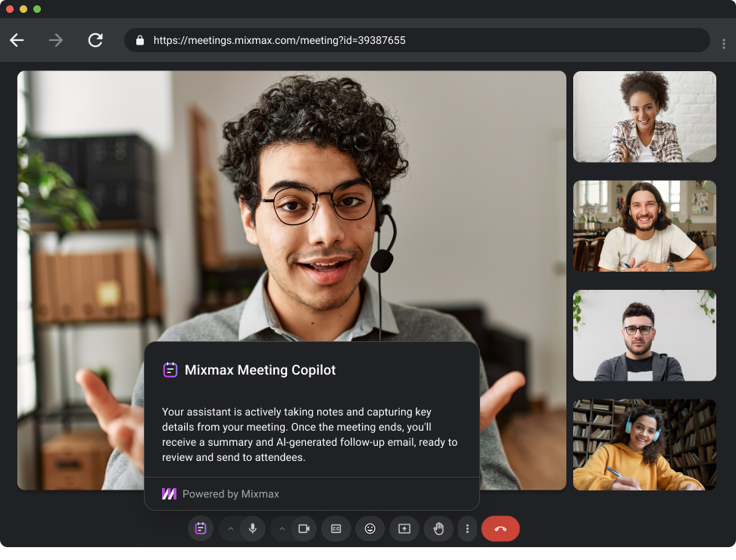Screen dimensions: 736x560
Task: Expand microphone options chevron
Action: point(230,528)
